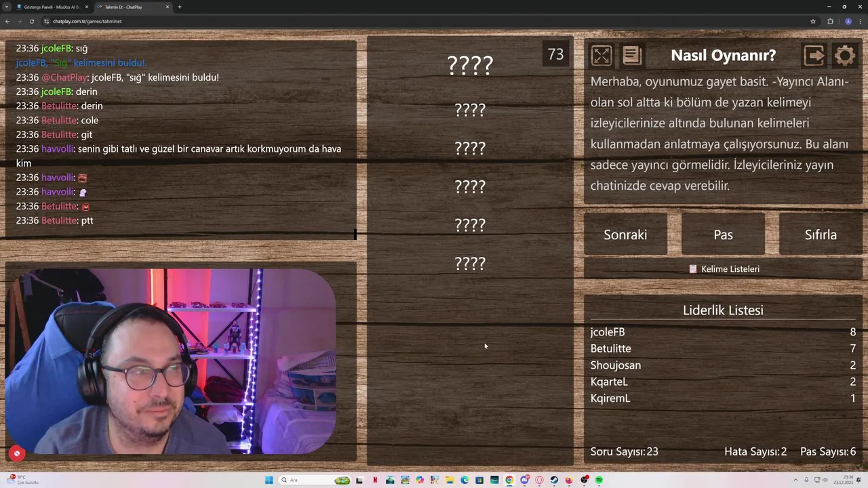The image size is (868, 488).
Task: Open the Chrome profile avatar
Action: [848, 21]
